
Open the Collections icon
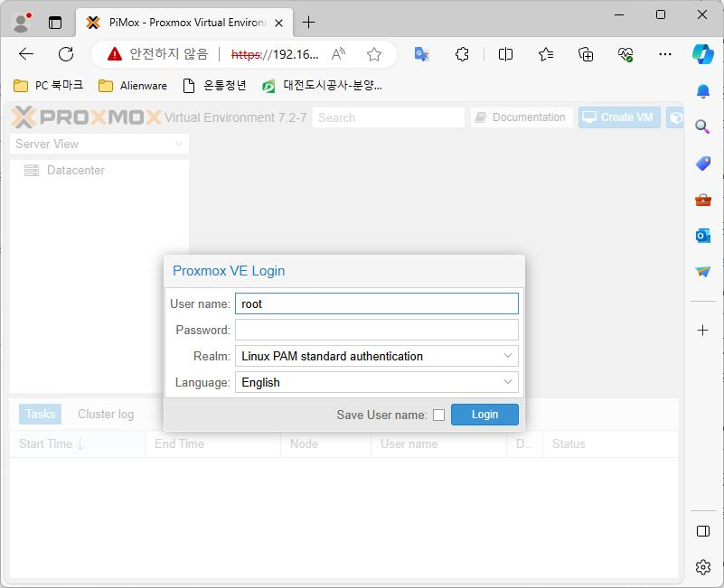tap(586, 54)
